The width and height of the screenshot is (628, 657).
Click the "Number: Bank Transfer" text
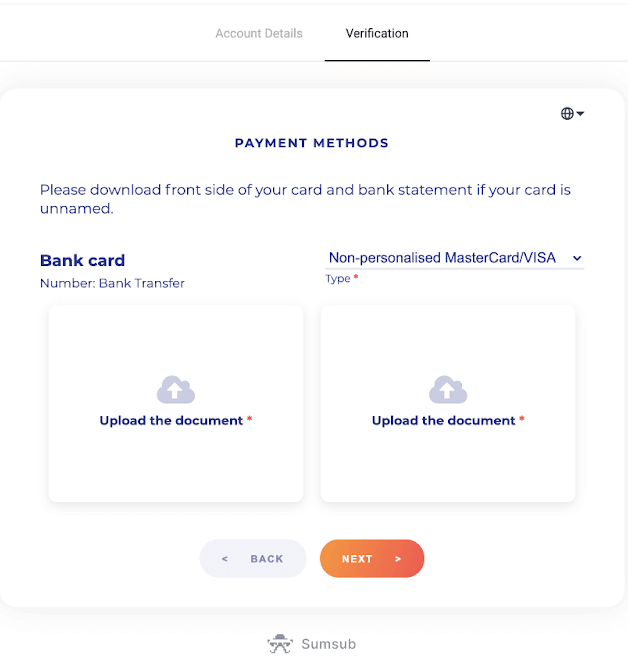[x=112, y=283]
